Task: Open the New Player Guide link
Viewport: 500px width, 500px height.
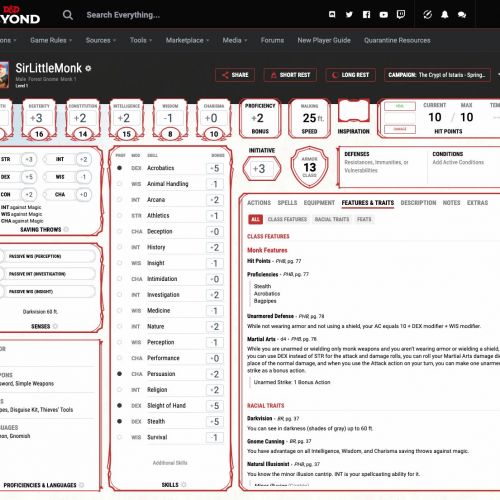Action: coord(324,40)
